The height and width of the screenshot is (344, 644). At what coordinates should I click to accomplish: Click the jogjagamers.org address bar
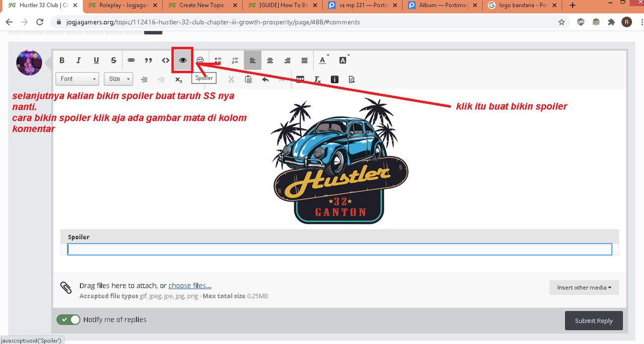tap(309, 22)
